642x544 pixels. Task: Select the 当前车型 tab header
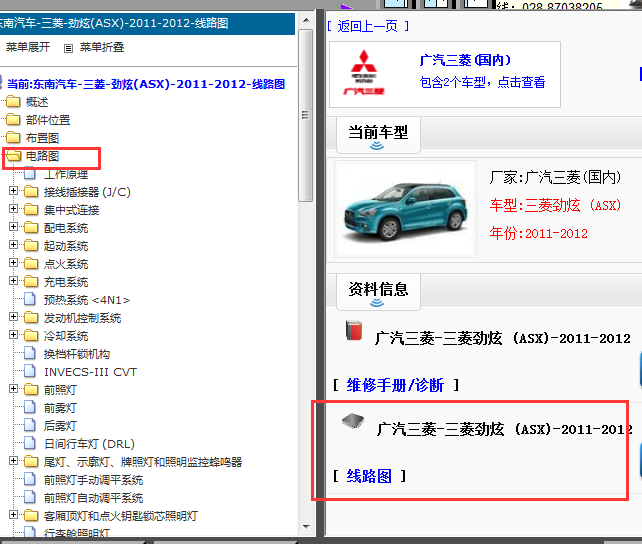tap(378, 135)
